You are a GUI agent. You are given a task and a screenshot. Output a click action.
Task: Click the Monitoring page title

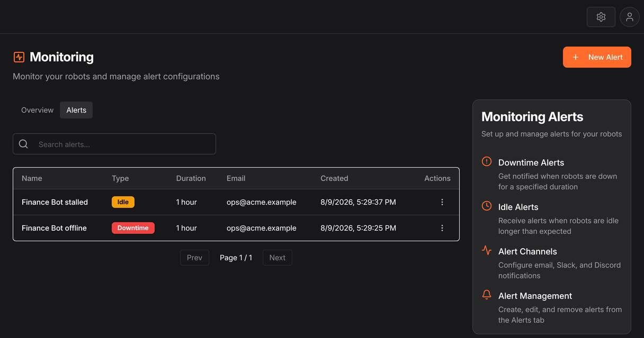point(61,57)
